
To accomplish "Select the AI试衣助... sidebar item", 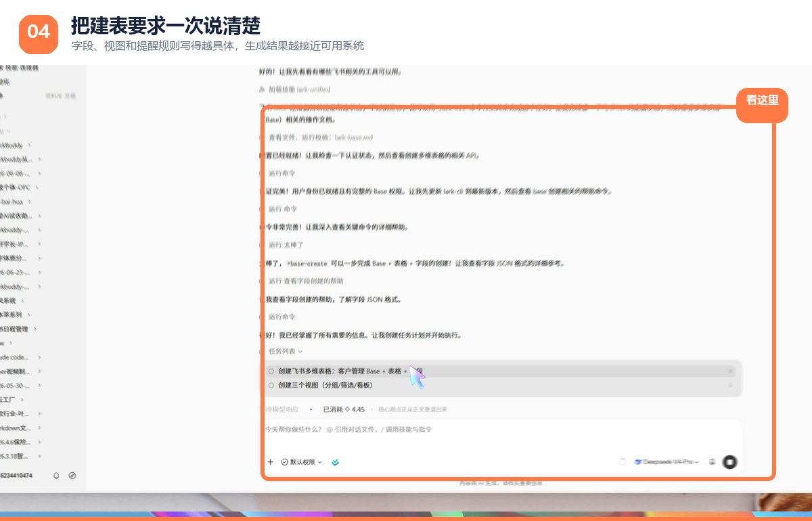I will pos(16,216).
